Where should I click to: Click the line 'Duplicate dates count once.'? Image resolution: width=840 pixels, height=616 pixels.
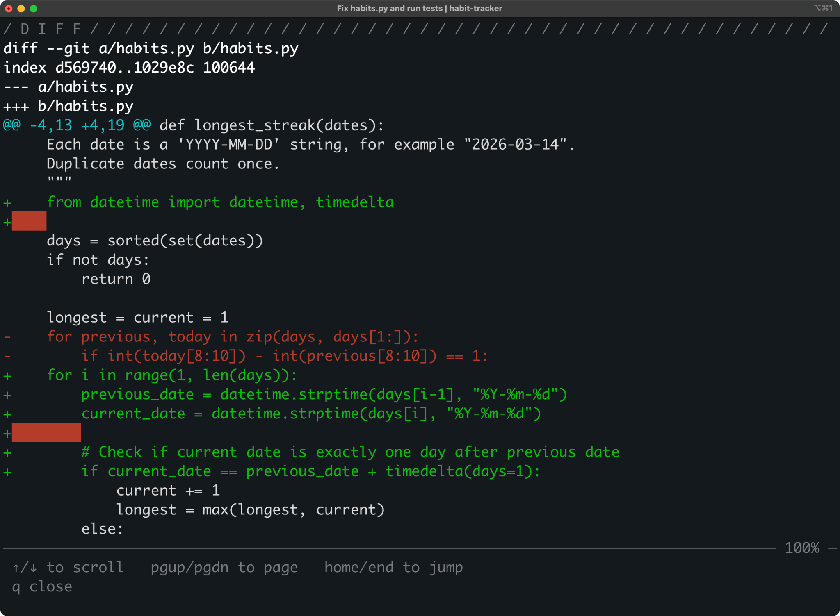163,164
